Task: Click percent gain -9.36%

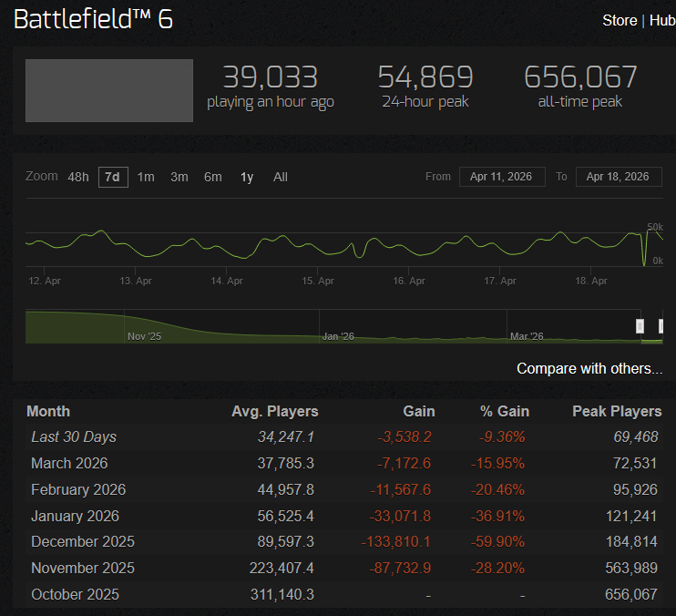Action: (x=502, y=436)
